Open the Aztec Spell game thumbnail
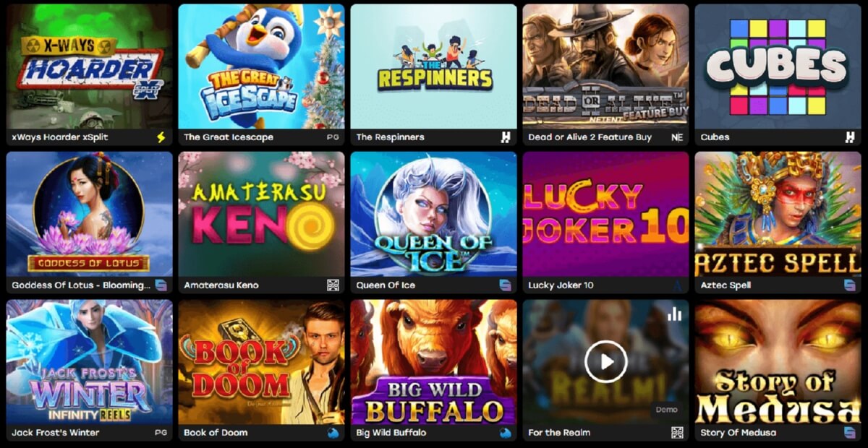 (778, 214)
